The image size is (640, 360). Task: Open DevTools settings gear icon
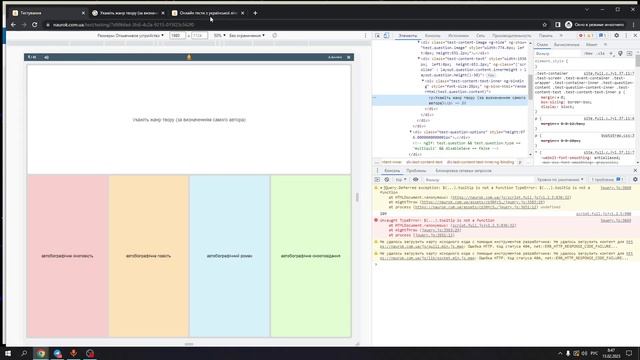pos(616,36)
